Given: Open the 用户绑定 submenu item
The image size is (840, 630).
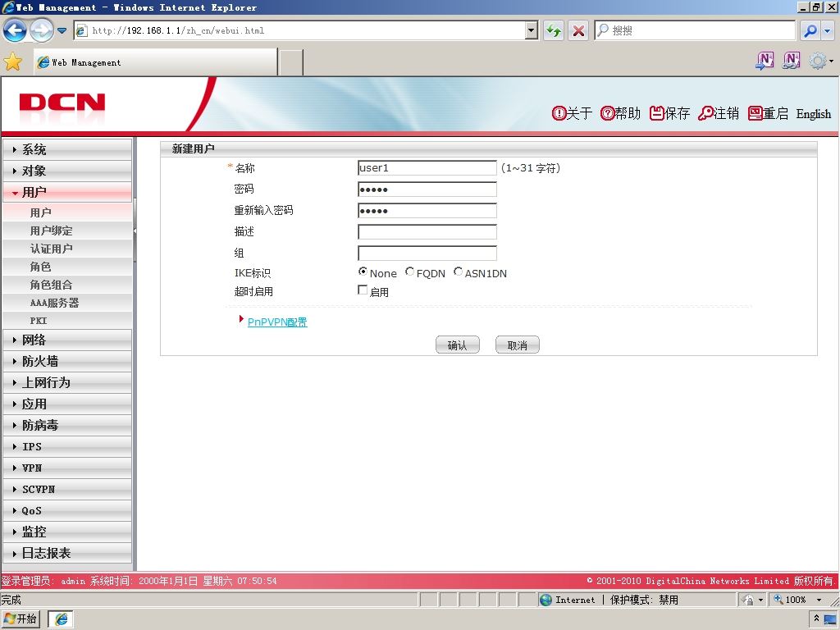Looking at the screenshot, I should pyautogui.click(x=67, y=231).
